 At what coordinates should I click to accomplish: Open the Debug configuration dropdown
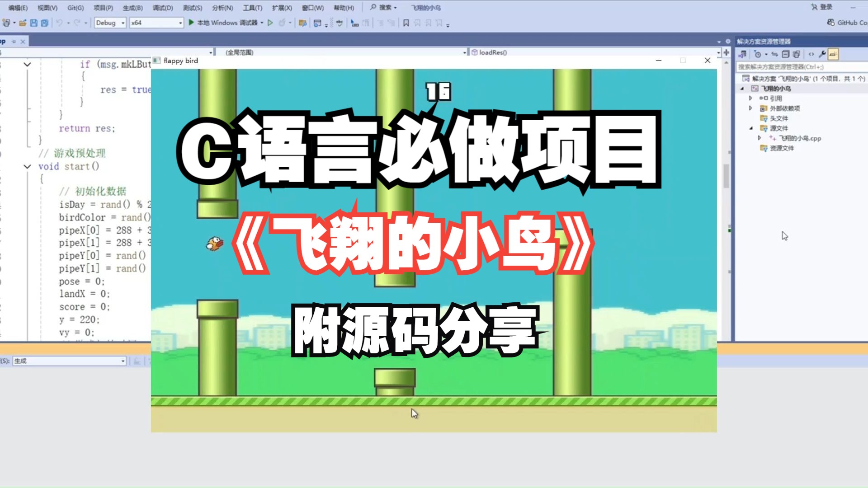[x=110, y=23]
